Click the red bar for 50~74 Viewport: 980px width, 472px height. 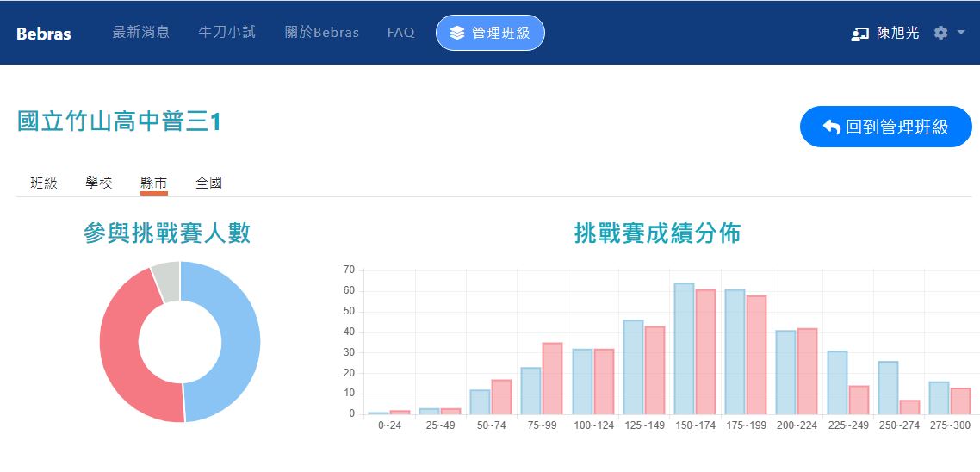[x=501, y=397]
